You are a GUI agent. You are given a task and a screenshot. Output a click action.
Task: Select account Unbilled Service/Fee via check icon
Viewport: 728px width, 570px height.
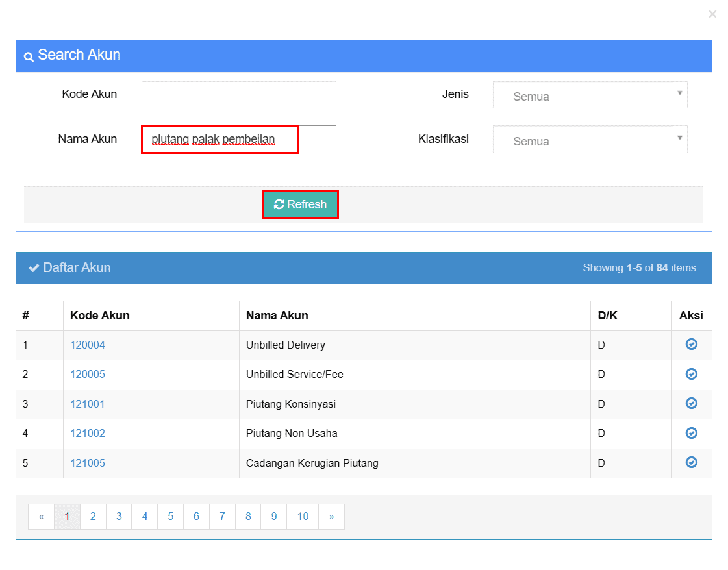click(691, 374)
